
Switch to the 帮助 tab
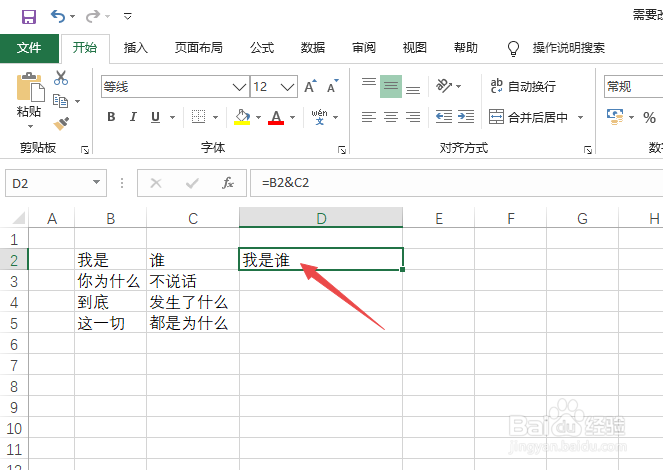(x=465, y=48)
